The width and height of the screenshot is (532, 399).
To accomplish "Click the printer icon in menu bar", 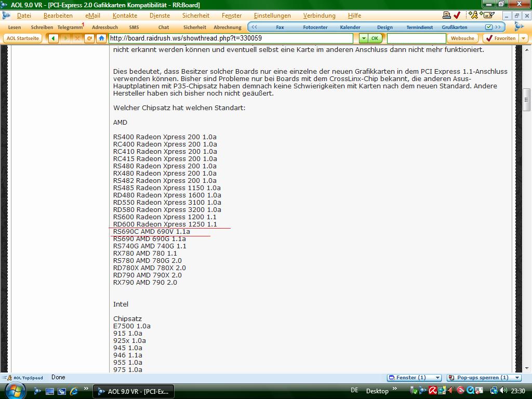I will coord(447,15).
